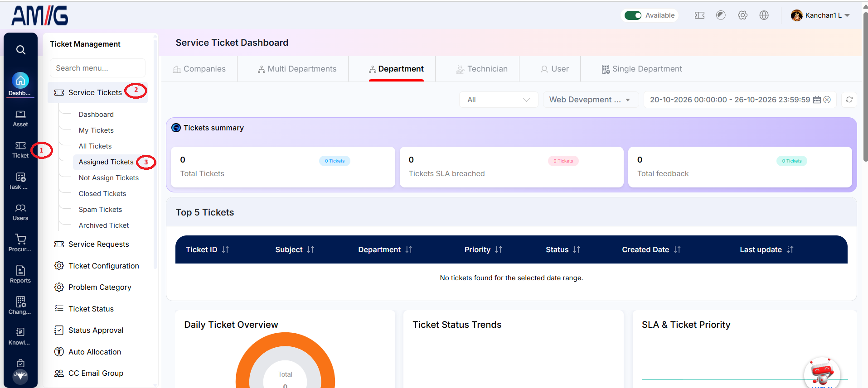
Task: Open Assigned Tickets in the menu
Action: click(x=106, y=162)
